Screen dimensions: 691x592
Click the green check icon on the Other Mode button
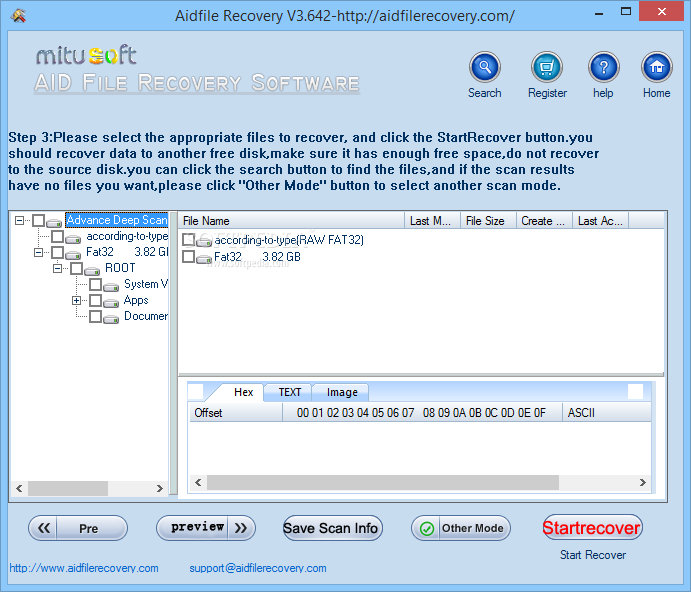tap(427, 529)
